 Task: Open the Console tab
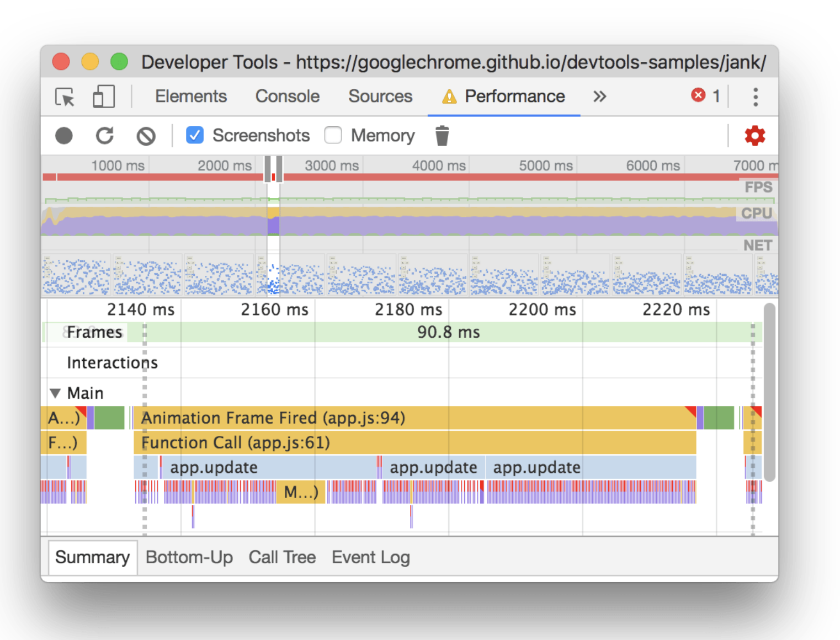click(x=288, y=97)
